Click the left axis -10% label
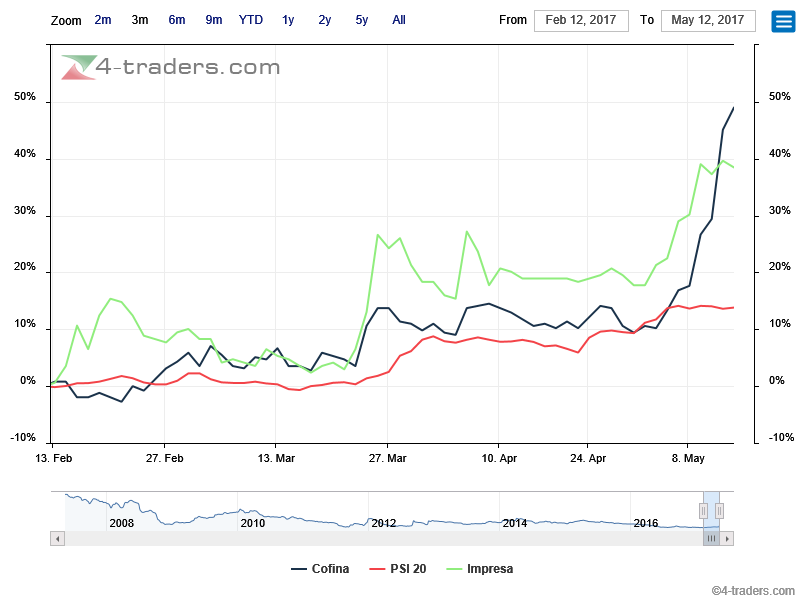This screenshot has width=805, height=600. click(x=23, y=438)
